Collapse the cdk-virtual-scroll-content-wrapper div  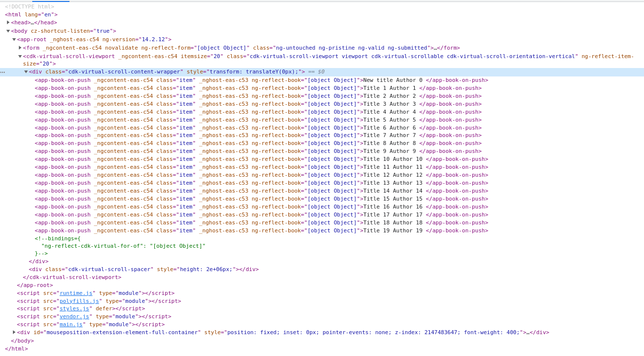(x=26, y=72)
